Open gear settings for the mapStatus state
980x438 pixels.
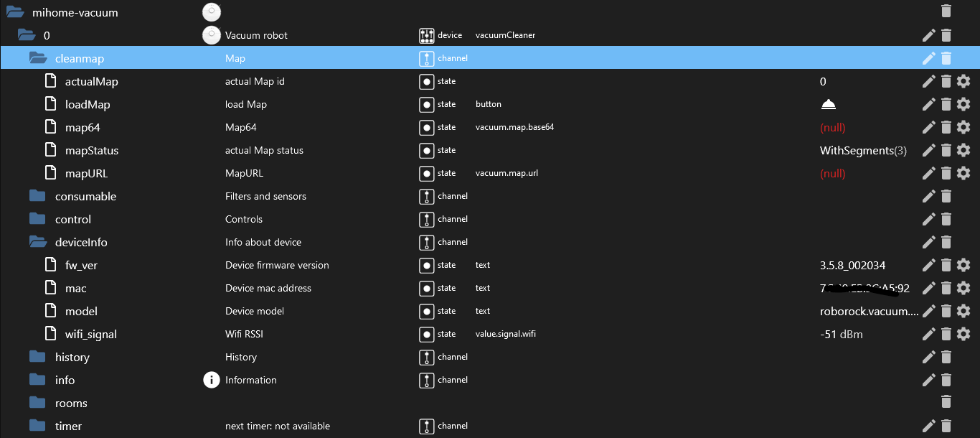963,150
